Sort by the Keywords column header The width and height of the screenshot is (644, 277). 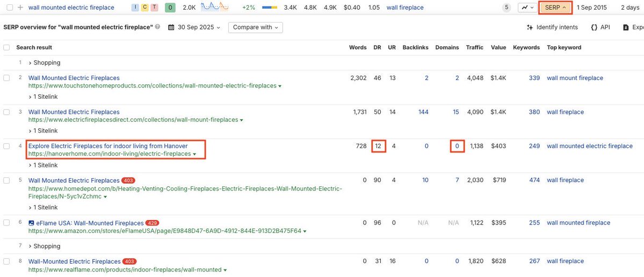click(526, 48)
